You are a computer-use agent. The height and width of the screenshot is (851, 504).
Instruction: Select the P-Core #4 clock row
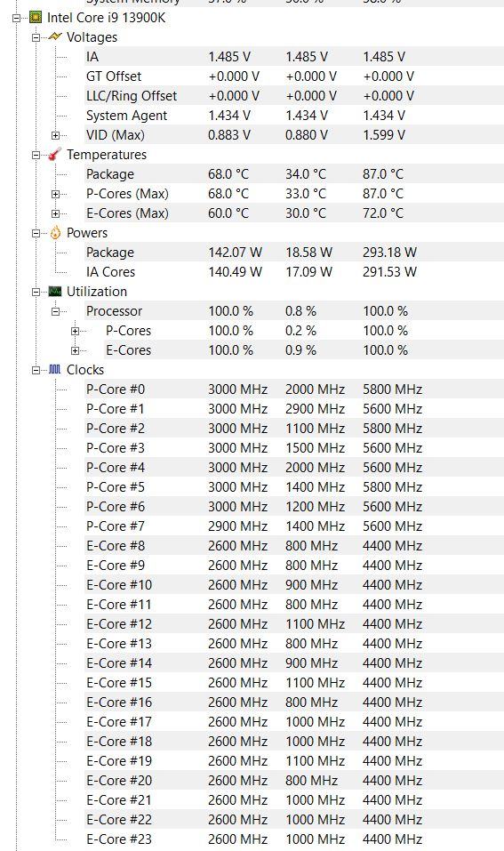pyautogui.click(x=294, y=467)
